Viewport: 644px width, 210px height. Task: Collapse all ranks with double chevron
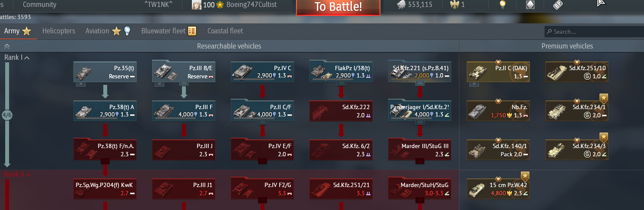pyautogui.click(x=7, y=46)
